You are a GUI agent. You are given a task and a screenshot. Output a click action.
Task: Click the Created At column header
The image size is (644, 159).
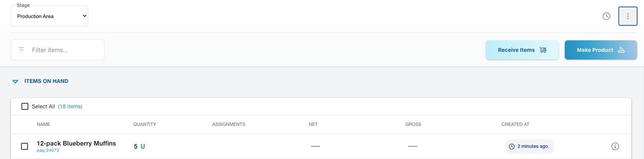coord(515,124)
